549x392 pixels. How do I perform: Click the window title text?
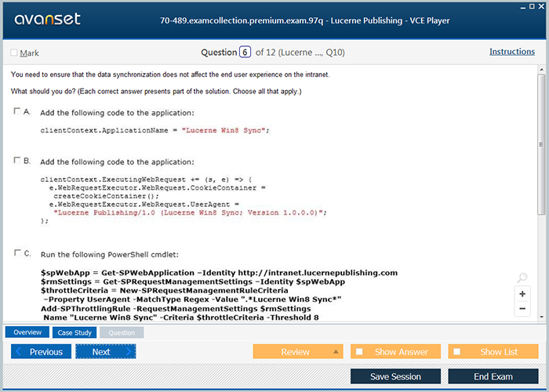click(305, 20)
